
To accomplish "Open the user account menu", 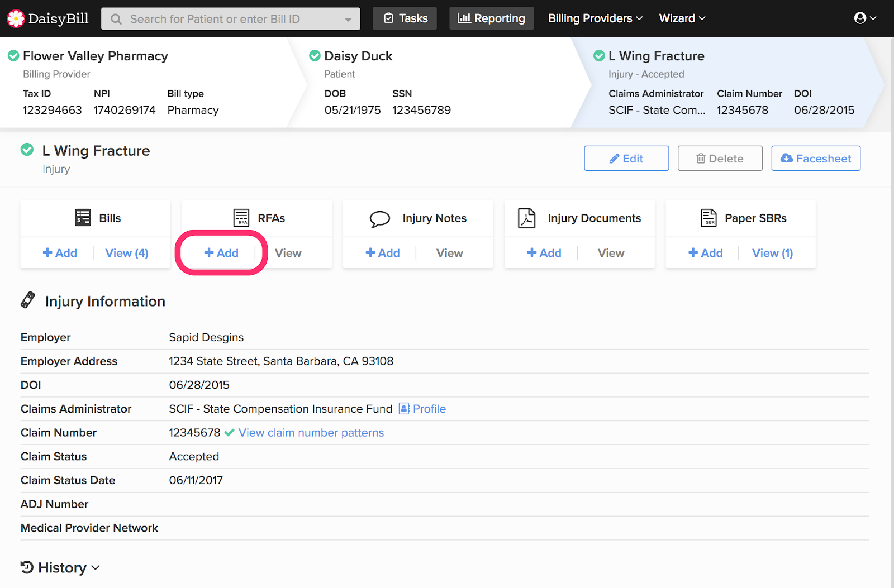I will point(865,18).
